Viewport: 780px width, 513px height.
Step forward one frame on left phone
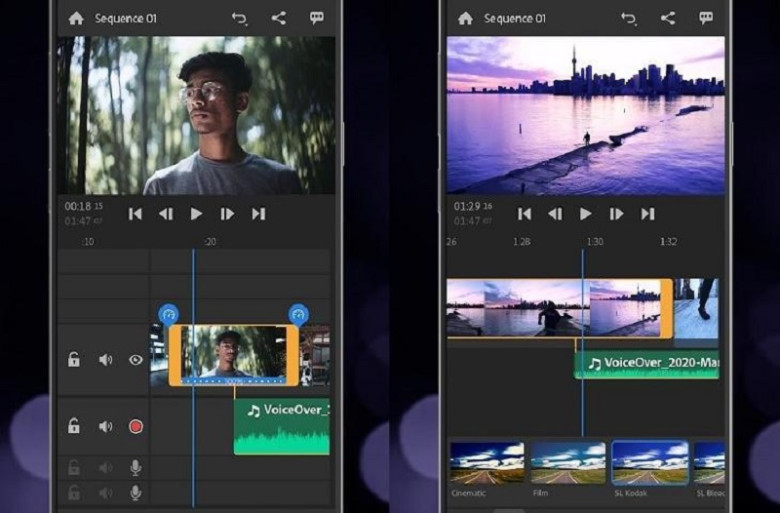227,214
